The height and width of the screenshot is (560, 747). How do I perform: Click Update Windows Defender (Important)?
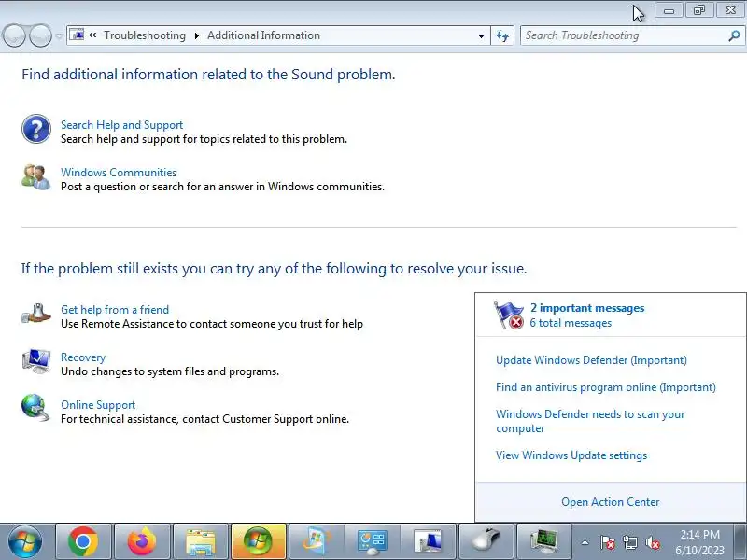pyautogui.click(x=591, y=360)
